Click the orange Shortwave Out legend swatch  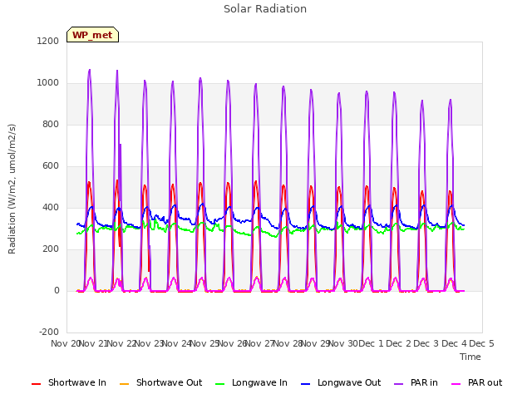[124, 384]
